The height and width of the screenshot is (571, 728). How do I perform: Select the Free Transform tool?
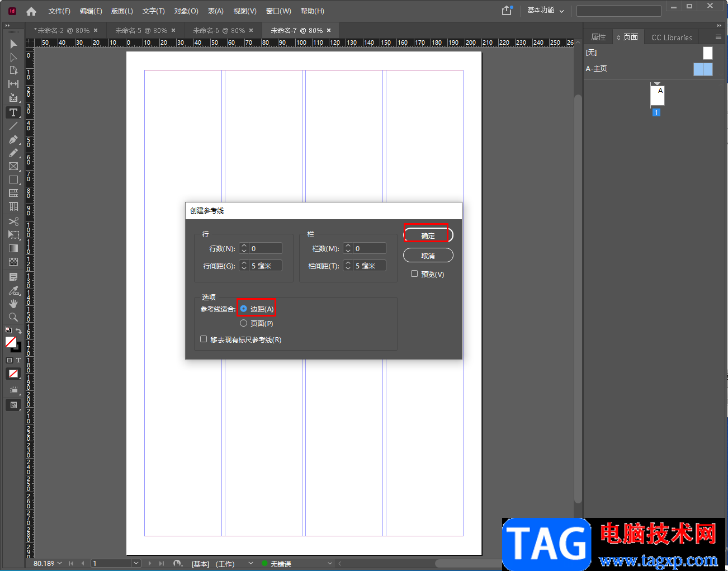tap(13, 235)
